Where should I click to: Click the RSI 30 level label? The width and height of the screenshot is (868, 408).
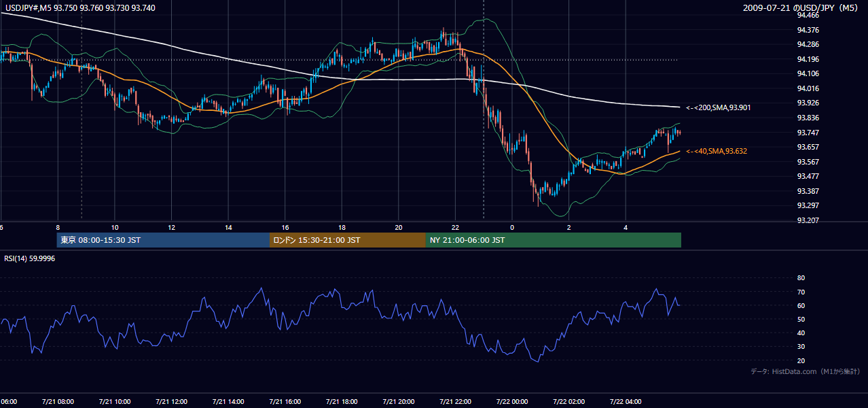(801, 347)
